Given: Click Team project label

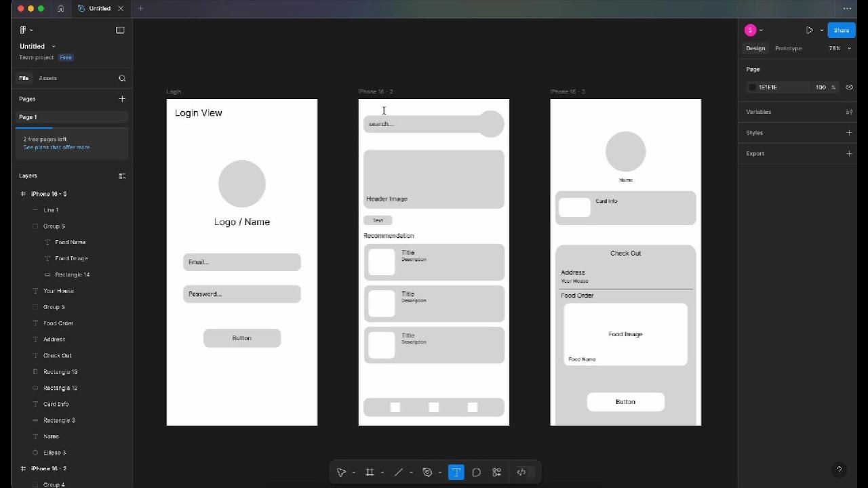Looking at the screenshot, I should (x=37, y=58).
